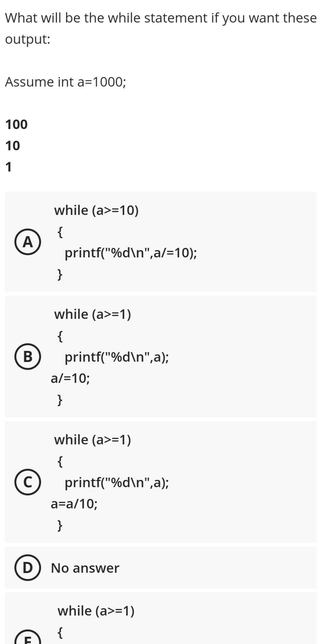Viewport: 318px width, 644px height.
Task: Click the code 'while (a>=10)' in option A
Action: pyautogui.click(x=96, y=209)
